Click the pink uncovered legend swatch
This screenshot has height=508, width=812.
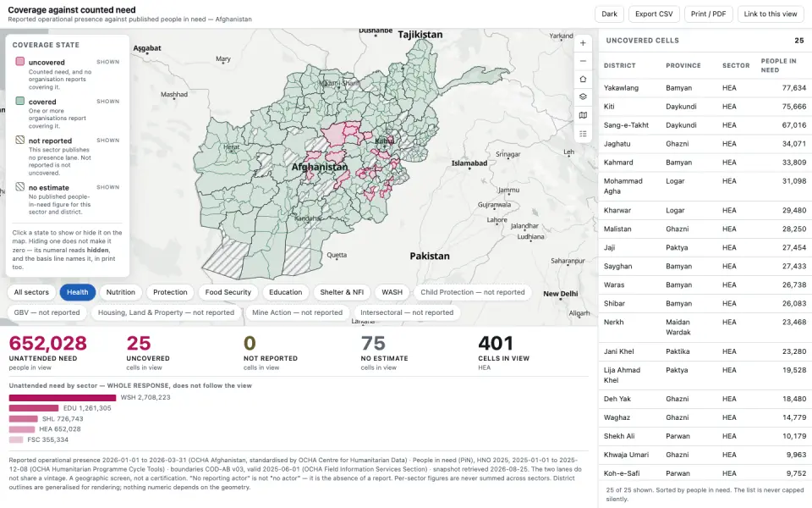(19, 62)
